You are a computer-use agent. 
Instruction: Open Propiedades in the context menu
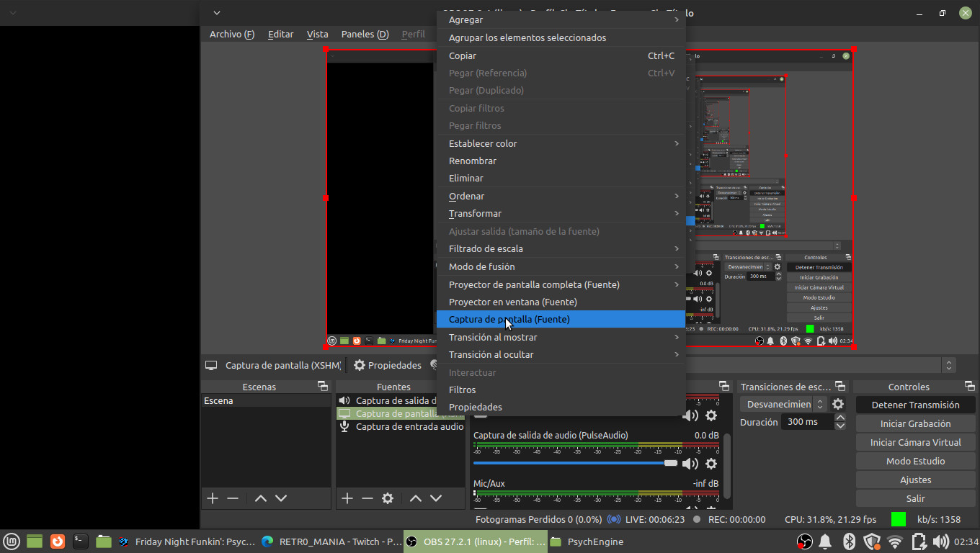click(561, 407)
